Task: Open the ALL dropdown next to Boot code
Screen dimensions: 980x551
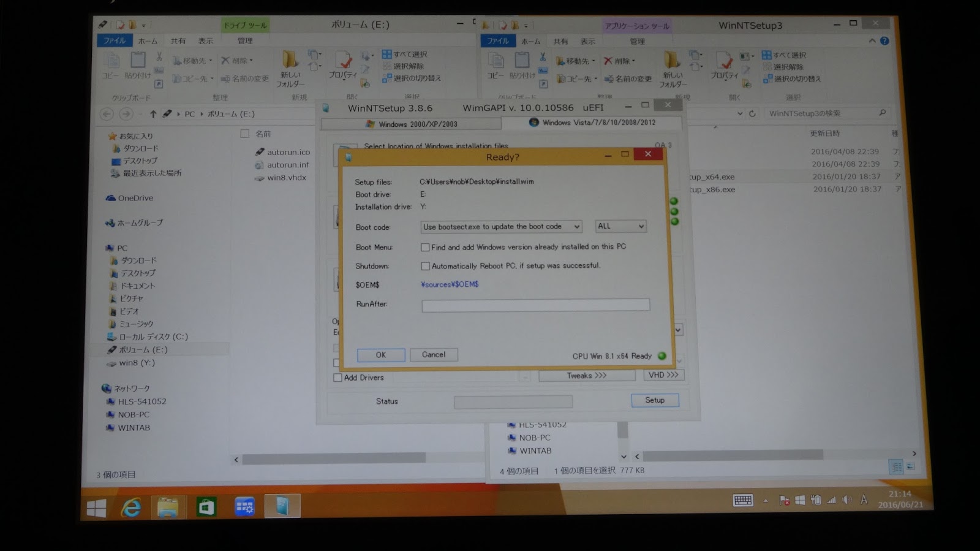Action: pyautogui.click(x=620, y=226)
